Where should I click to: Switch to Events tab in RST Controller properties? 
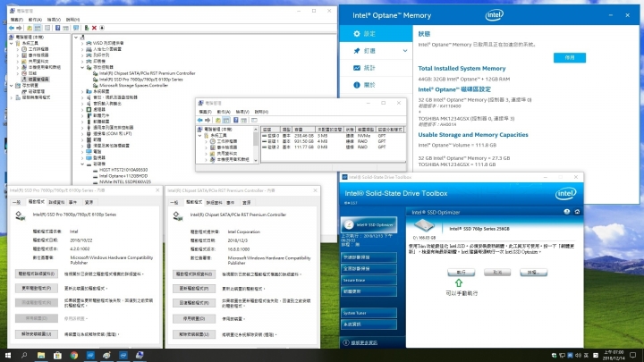click(x=231, y=203)
